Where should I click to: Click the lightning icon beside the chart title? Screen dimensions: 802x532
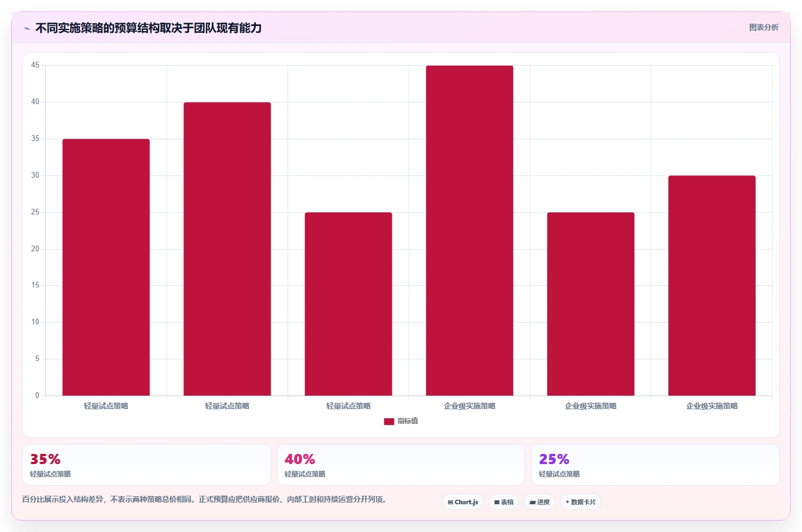tap(27, 28)
